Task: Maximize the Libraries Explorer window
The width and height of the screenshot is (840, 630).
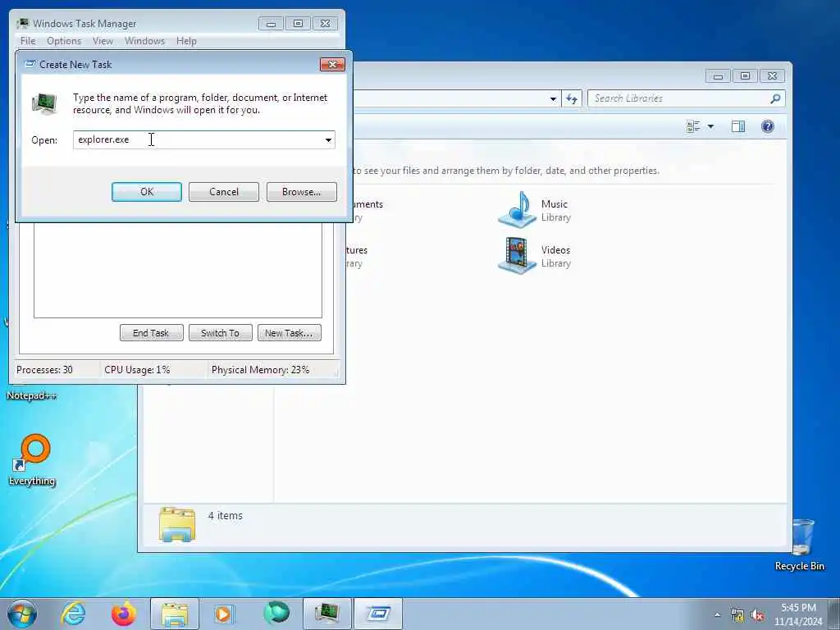Action: tap(745, 76)
